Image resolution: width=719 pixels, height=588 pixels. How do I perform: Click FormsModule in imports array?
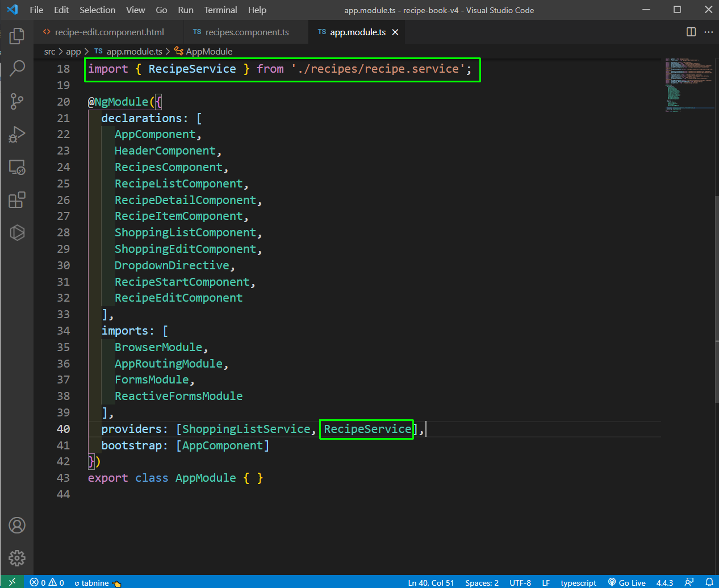click(x=152, y=380)
